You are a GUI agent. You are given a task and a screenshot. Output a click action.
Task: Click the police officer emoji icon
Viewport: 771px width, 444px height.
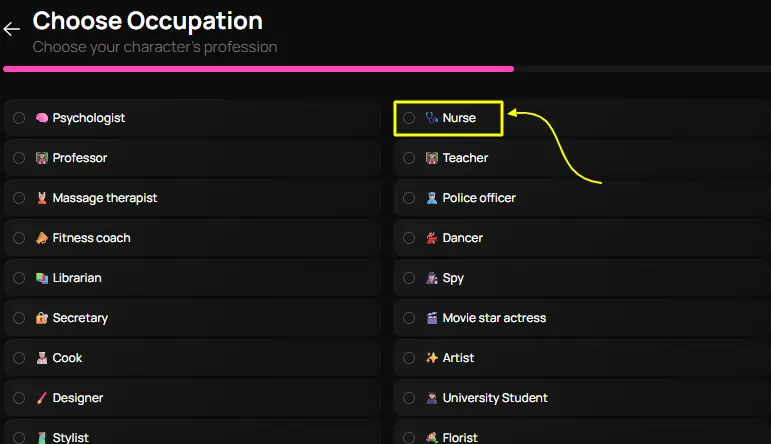pyautogui.click(x=432, y=198)
